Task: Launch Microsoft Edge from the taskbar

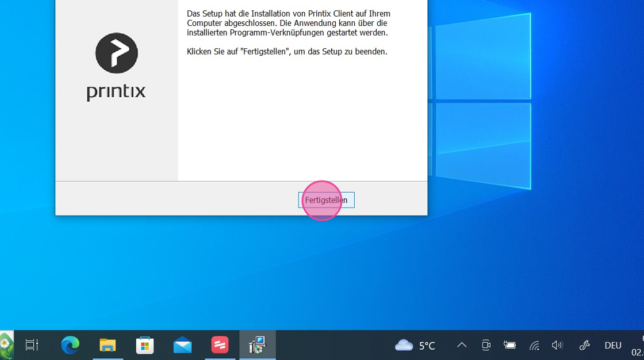Action: 70,345
